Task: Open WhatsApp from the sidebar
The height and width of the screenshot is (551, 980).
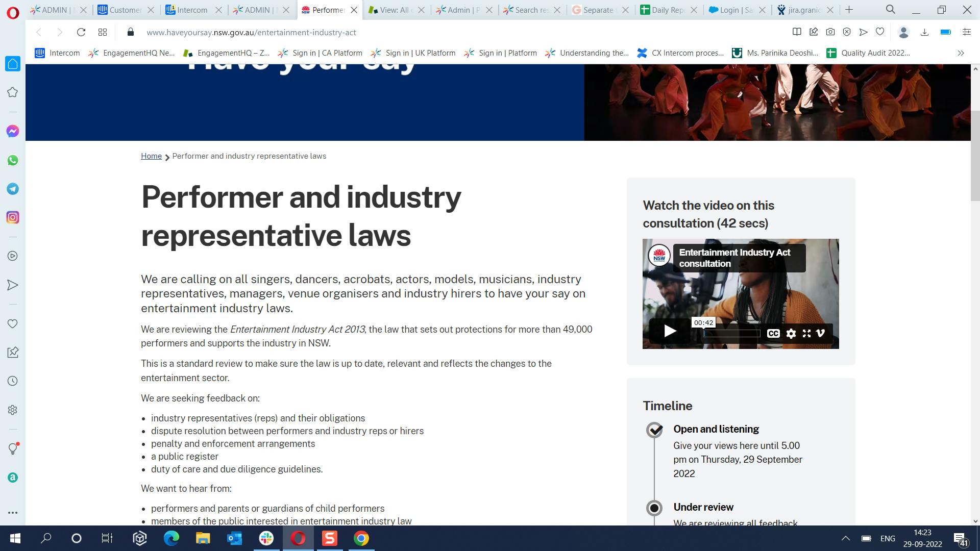Action: [x=12, y=160]
